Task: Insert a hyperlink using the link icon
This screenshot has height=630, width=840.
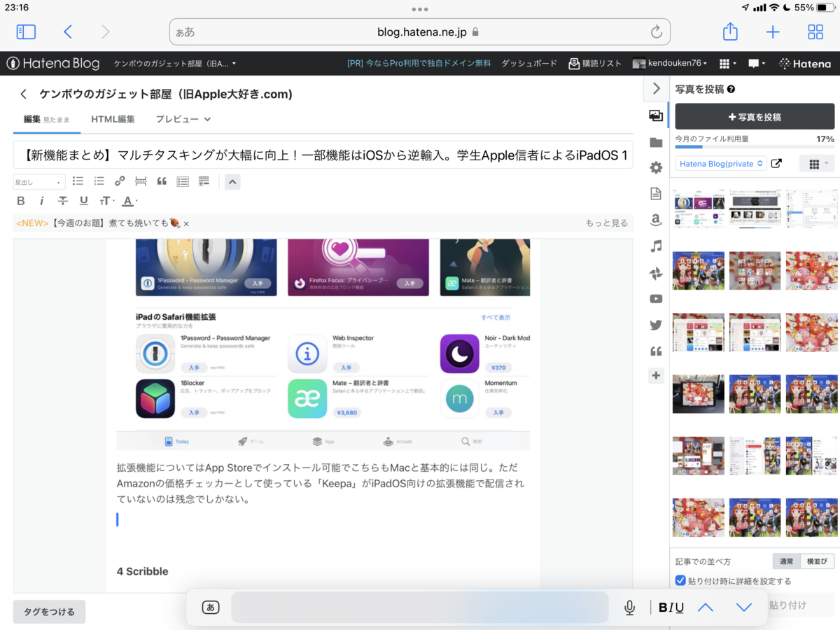Action: pyautogui.click(x=120, y=181)
